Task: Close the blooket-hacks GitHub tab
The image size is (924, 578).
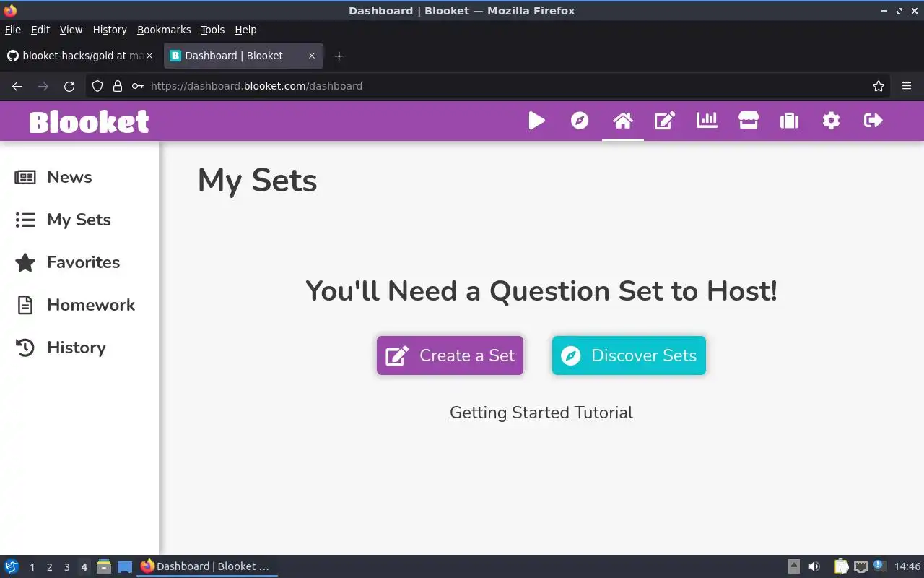Action: [x=149, y=56]
